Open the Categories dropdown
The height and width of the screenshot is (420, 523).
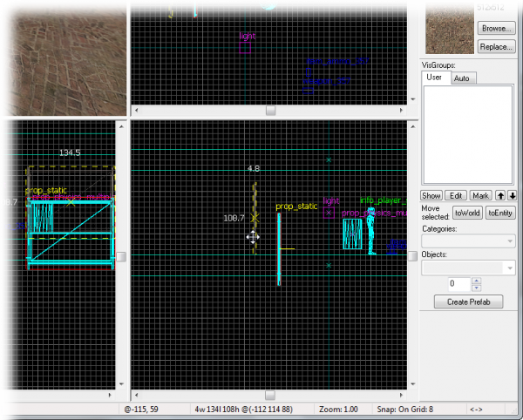click(469, 241)
